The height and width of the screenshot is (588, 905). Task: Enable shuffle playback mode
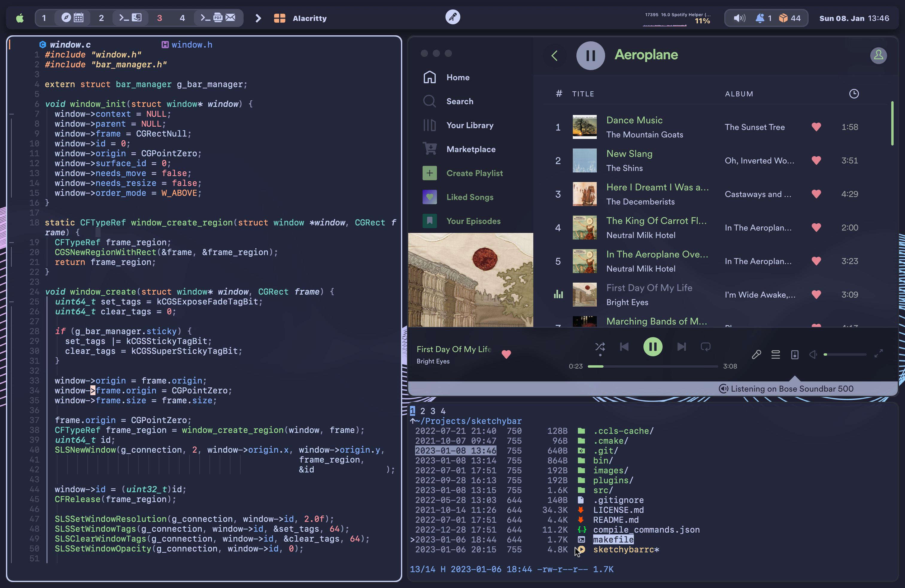pos(600,346)
